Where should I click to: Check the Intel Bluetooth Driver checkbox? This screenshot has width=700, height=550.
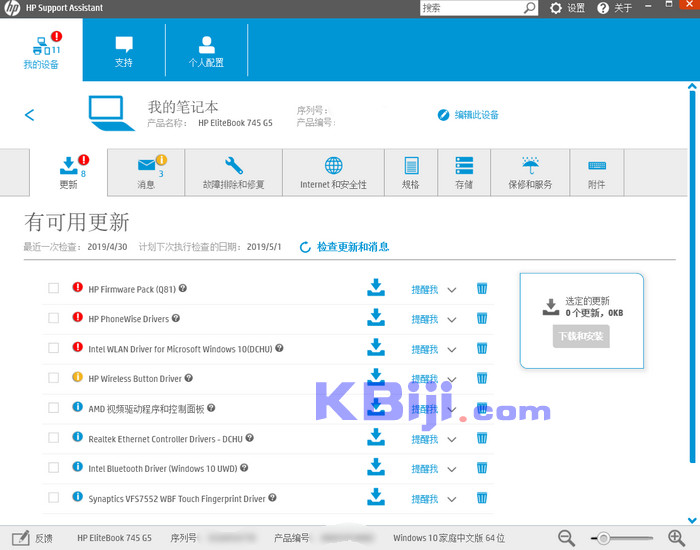point(54,467)
